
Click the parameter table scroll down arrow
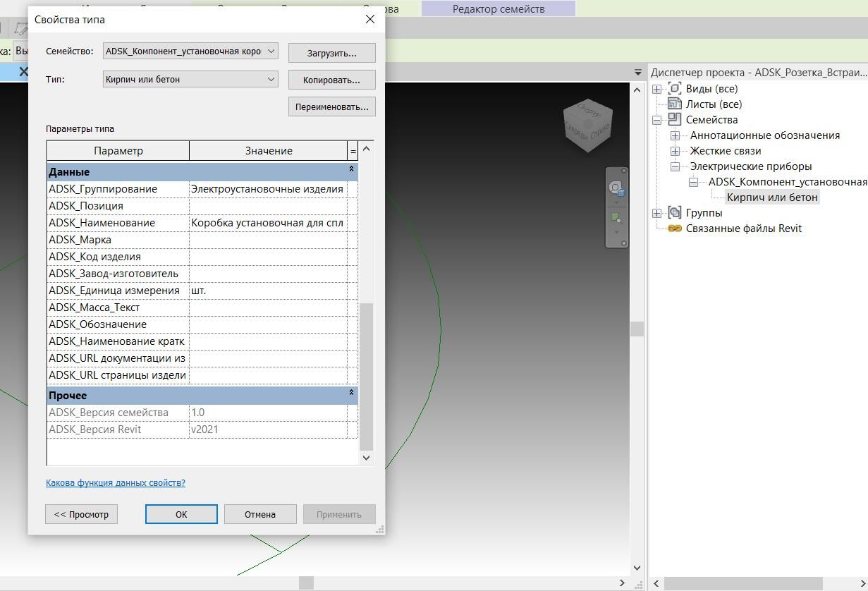tap(366, 458)
